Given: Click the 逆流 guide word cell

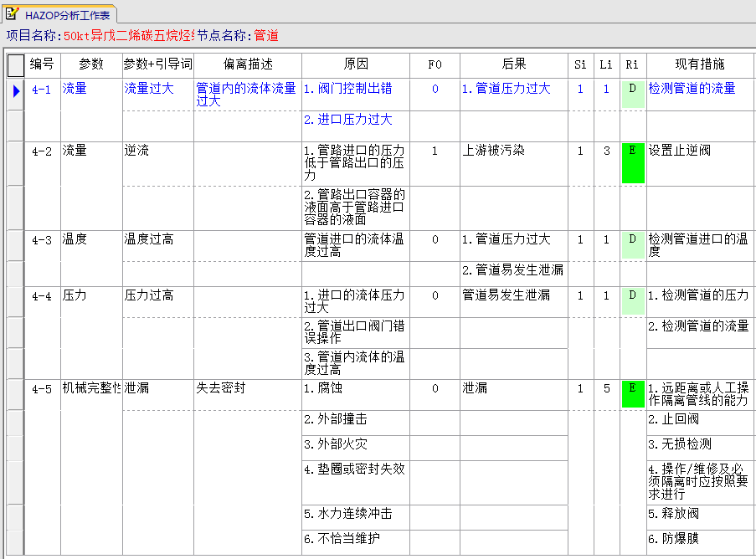Looking at the screenshot, I should point(158,163).
